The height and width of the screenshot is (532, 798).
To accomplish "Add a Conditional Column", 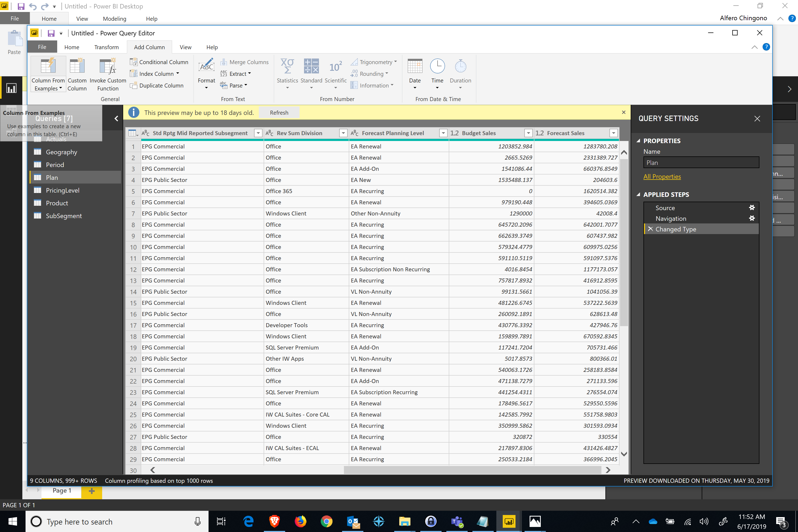I will click(x=159, y=62).
